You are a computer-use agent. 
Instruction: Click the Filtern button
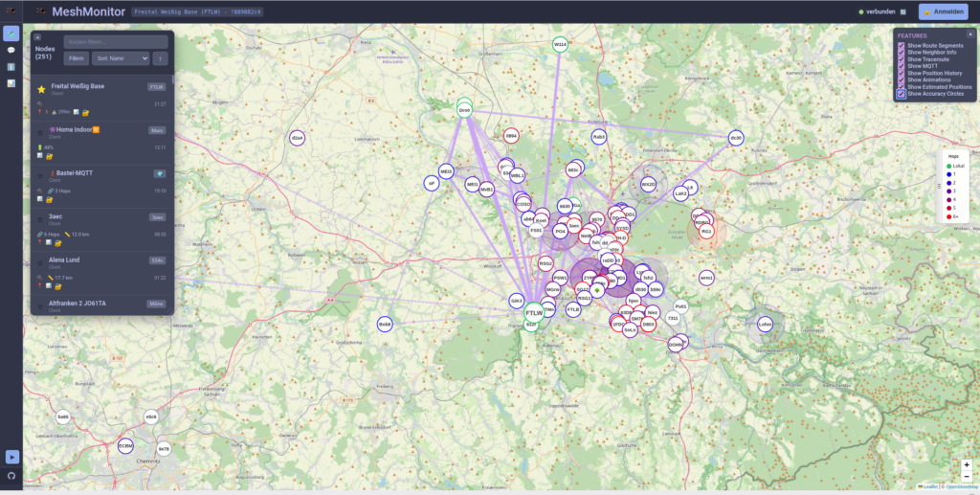[76, 58]
